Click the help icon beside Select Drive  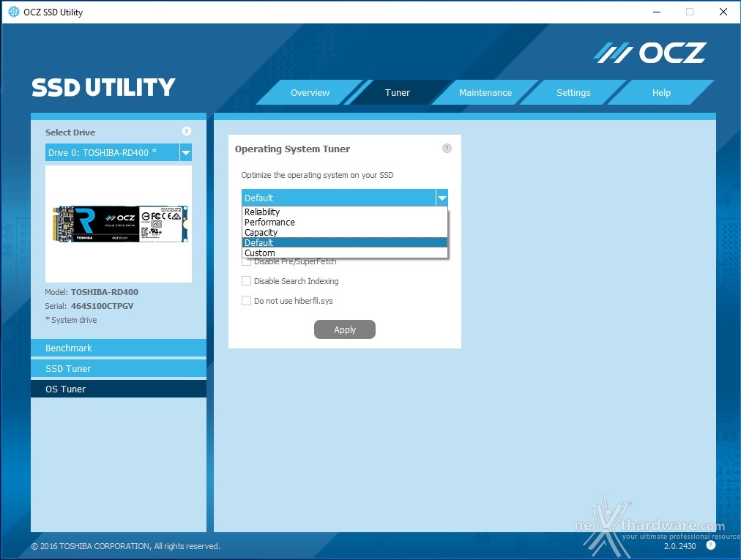coord(186,131)
